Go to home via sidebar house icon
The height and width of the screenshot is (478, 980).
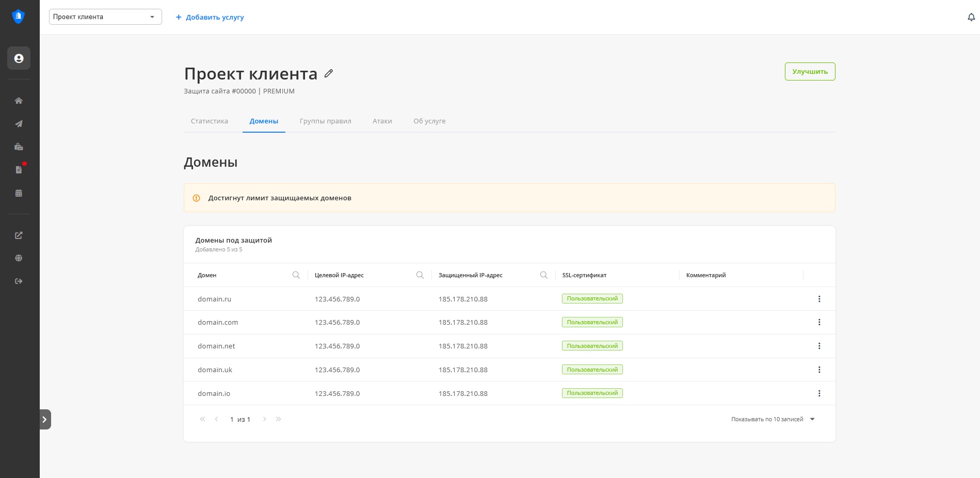coord(19,101)
